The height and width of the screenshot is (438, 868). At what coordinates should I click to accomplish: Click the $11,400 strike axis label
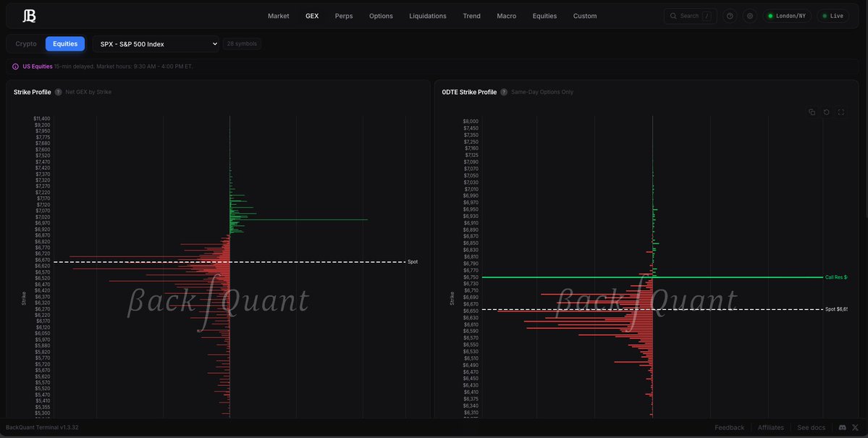click(41, 119)
